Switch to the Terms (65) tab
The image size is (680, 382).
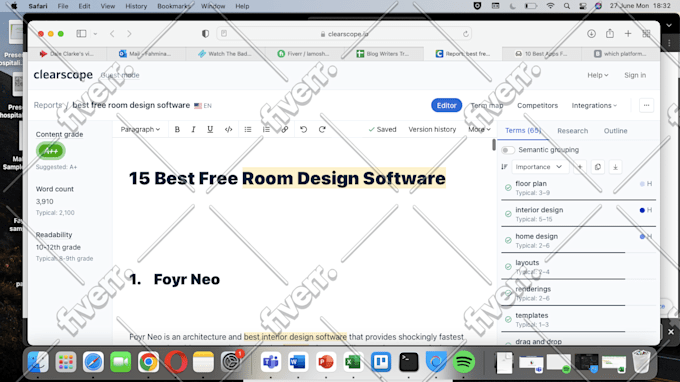[523, 131]
